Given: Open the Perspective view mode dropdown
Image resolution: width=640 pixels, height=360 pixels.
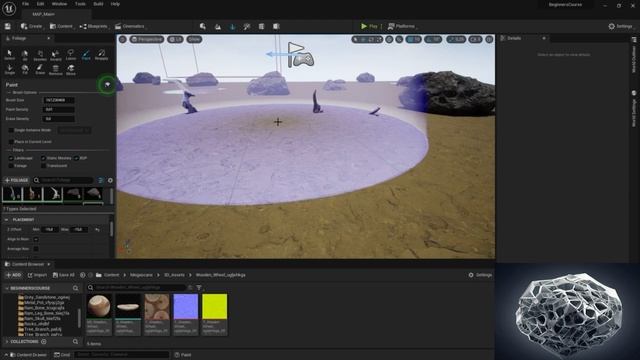Looking at the screenshot, I should (147, 39).
